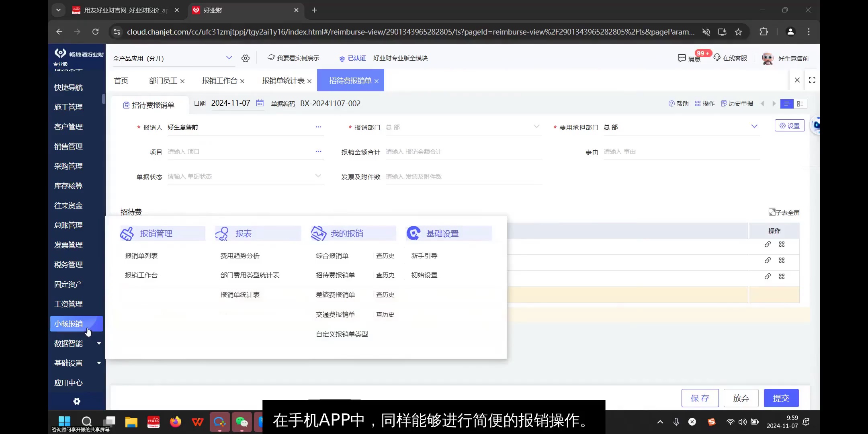868x434 pixels.
Task: Click the 设置 gear button near 费用承担部门
Action: (x=789, y=125)
